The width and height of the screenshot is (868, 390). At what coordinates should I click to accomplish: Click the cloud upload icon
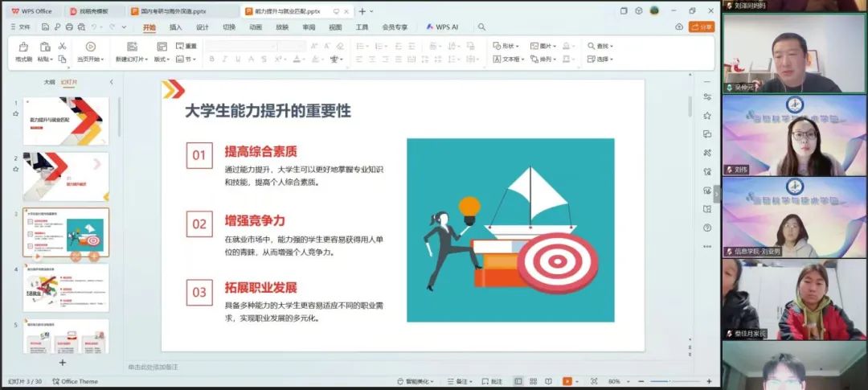coord(679,27)
